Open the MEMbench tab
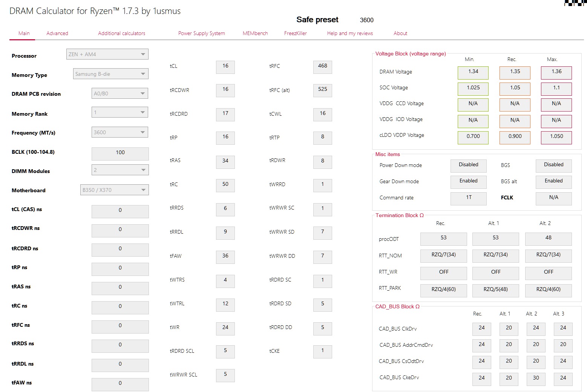Viewport: 587px width, 392px height. (x=255, y=33)
